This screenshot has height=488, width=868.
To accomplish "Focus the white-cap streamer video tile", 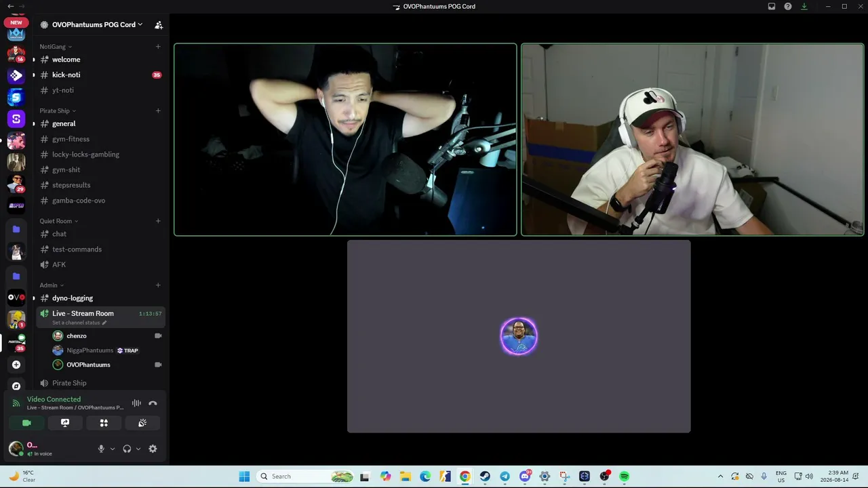I will [692, 140].
